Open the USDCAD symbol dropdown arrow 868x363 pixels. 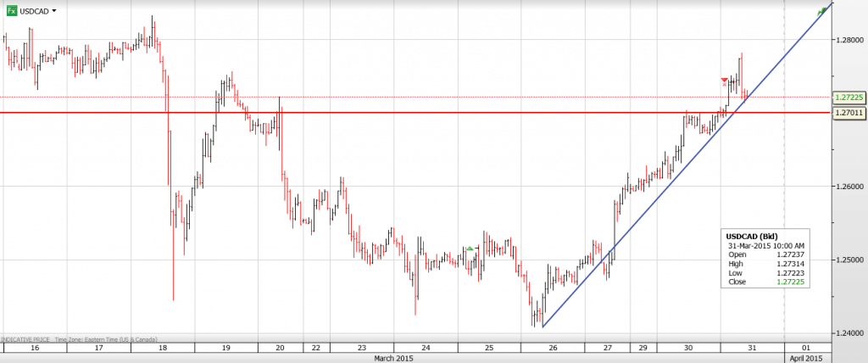tap(54, 11)
